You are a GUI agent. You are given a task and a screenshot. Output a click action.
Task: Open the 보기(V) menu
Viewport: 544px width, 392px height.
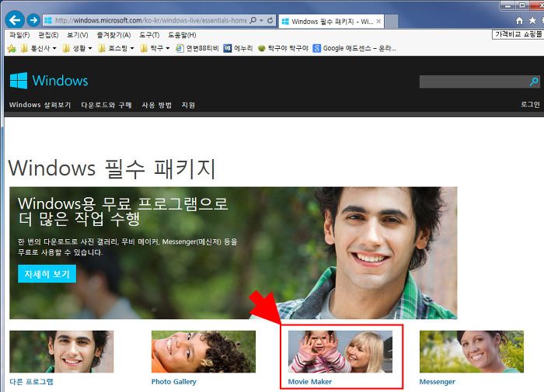[x=78, y=35]
